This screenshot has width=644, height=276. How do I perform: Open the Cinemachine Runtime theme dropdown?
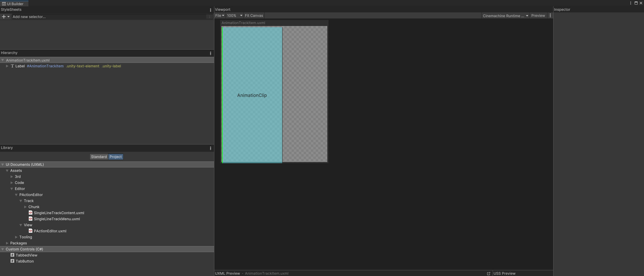(505, 16)
